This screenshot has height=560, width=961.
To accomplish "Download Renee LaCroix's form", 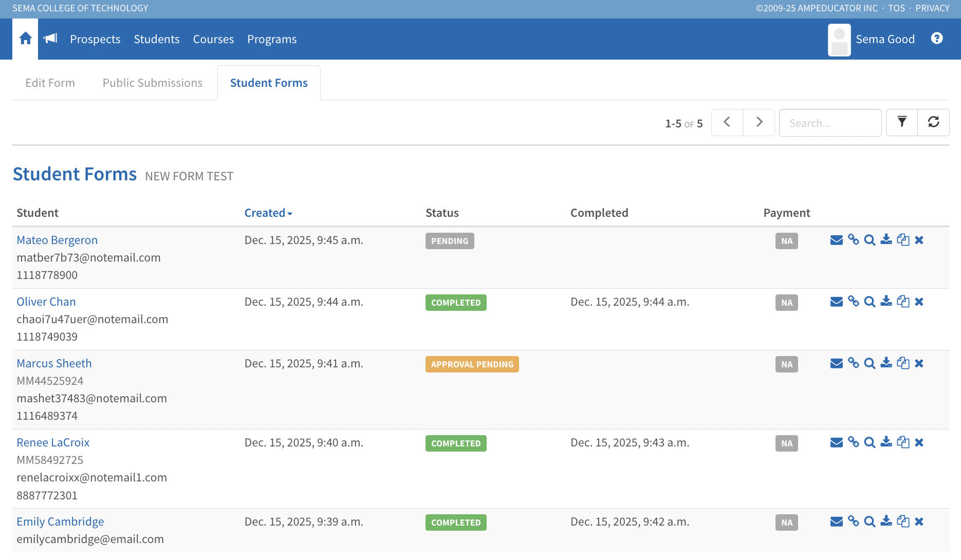I will pos(886,442).
